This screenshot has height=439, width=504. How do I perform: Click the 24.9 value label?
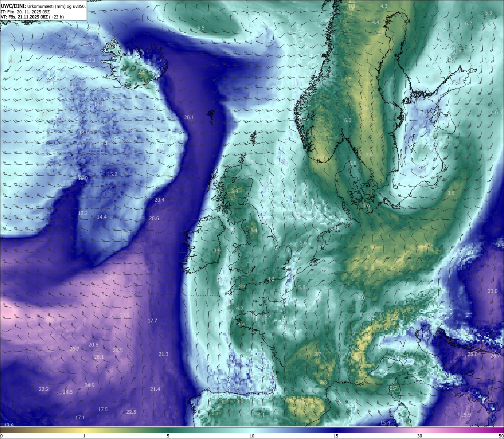89,385
